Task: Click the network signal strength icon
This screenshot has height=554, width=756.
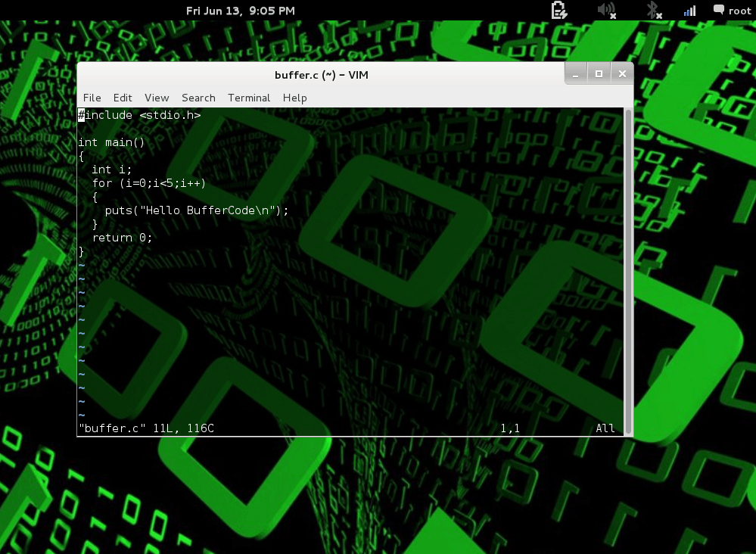Action: pos(690,11)
